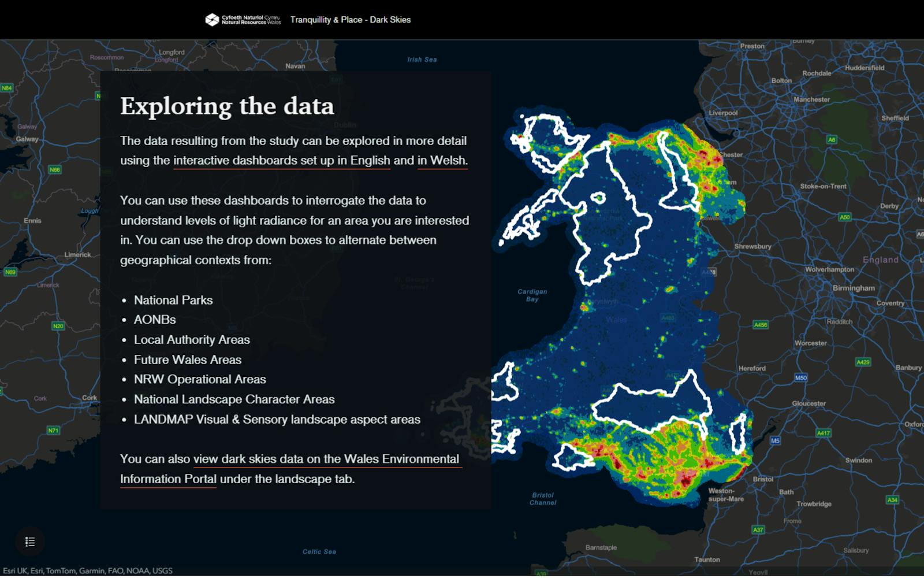924x578 pixels.
Task: Select the 'National Parks' list item
Action: tap(173, 300)
